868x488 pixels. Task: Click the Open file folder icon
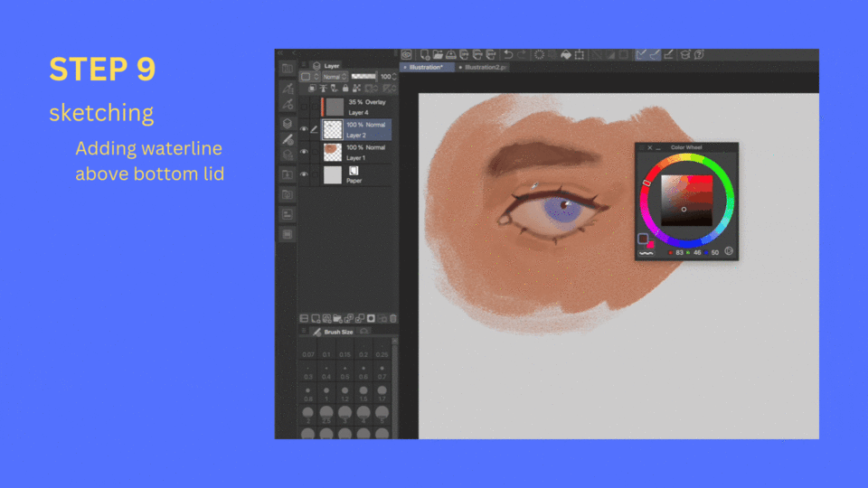[438, 54]
